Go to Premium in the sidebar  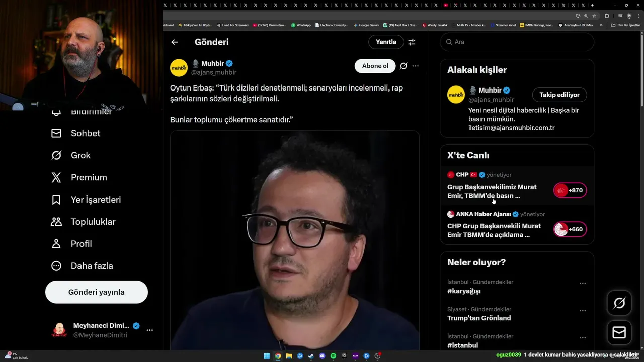79,177
